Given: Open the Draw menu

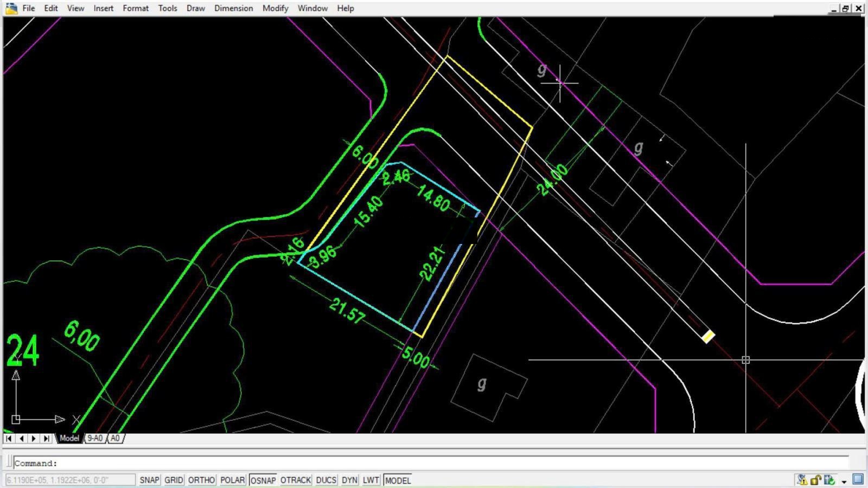Looking at the screenshot, I should tap(195, 8).
